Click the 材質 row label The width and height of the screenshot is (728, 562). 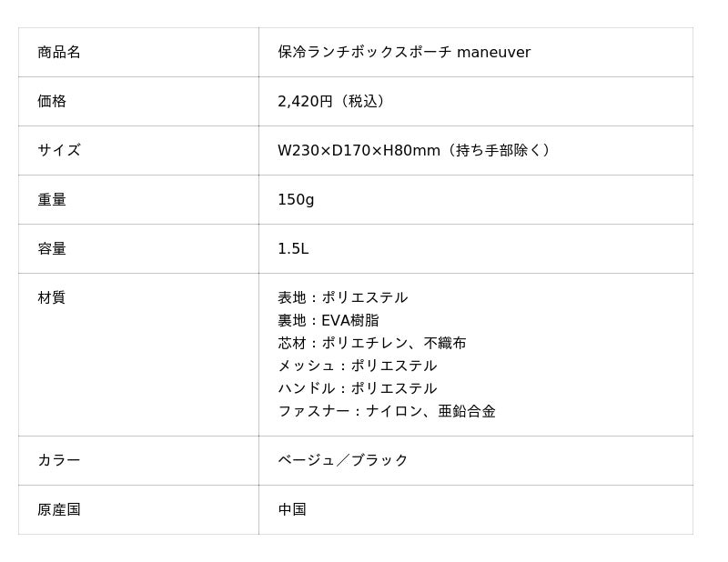pos(52,297)
